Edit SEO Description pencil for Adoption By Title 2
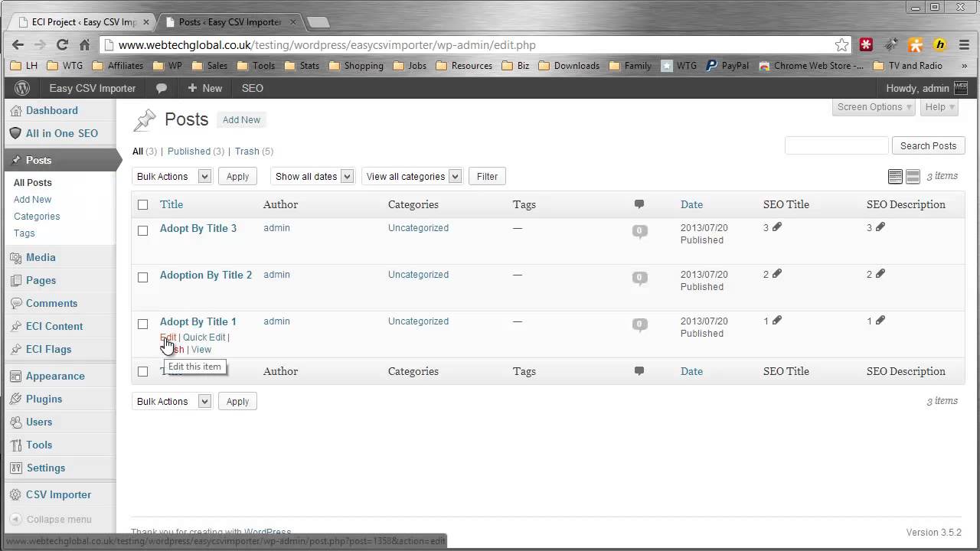 click(x=880, y=274)
